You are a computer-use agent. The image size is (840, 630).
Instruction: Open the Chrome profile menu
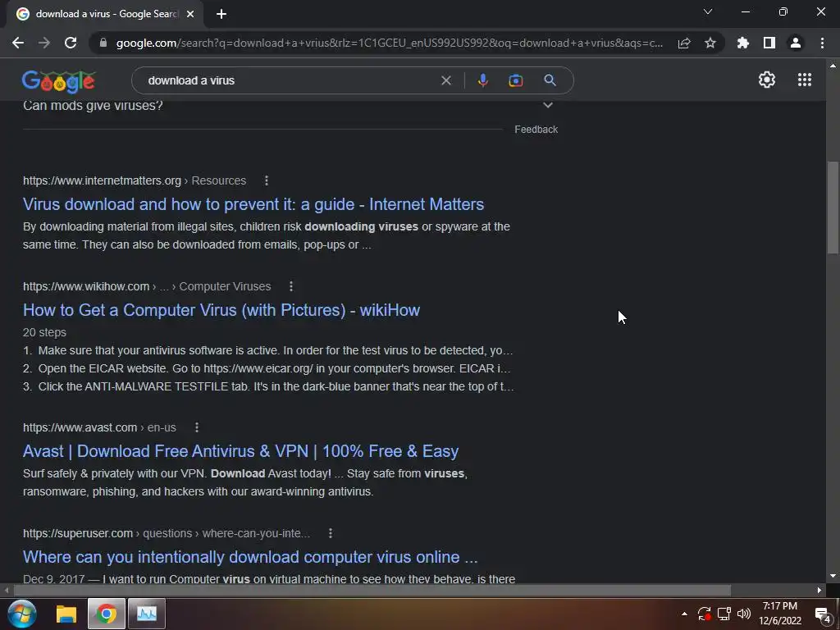pyautogui.click(x=796, y=43)
